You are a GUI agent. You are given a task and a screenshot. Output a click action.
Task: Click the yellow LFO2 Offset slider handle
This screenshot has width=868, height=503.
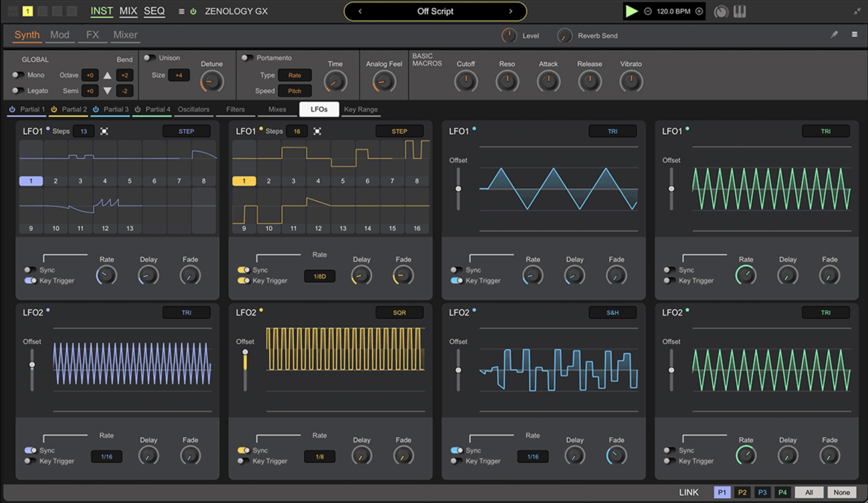[245, 352]
